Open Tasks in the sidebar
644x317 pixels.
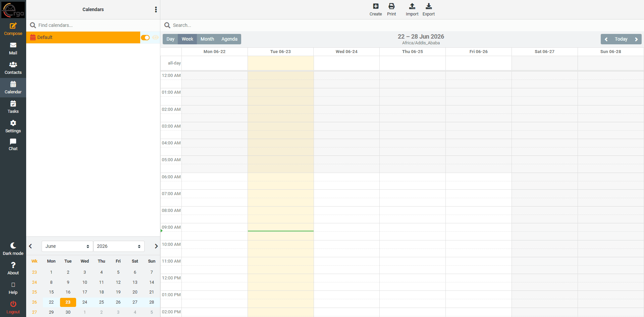coord(13,107)
